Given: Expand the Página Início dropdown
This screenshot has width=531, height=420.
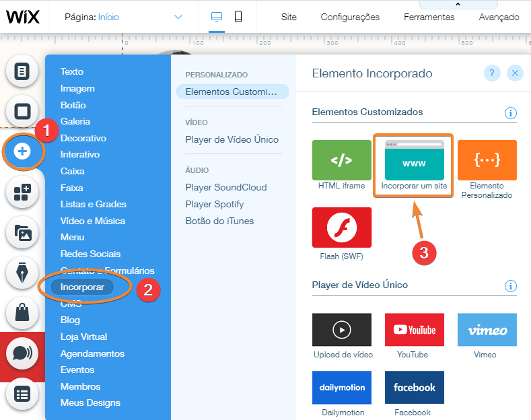Looking at the screenshot, I should [178, 17].
